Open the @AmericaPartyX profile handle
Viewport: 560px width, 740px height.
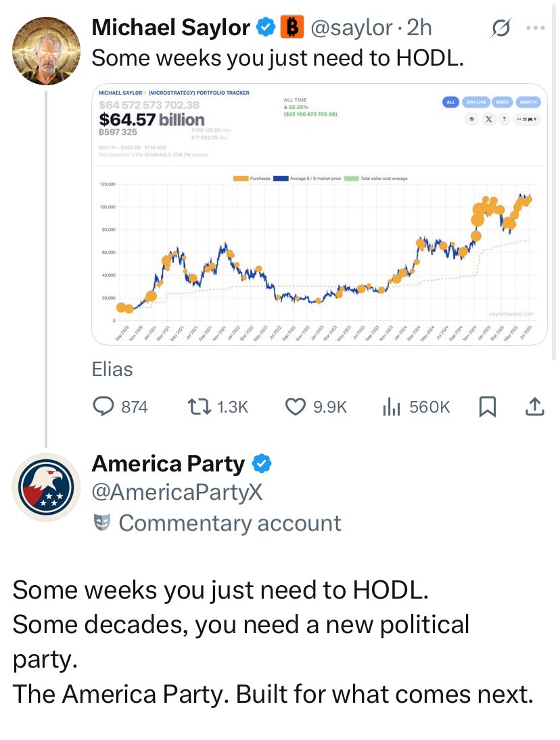(x=177, y=492)
